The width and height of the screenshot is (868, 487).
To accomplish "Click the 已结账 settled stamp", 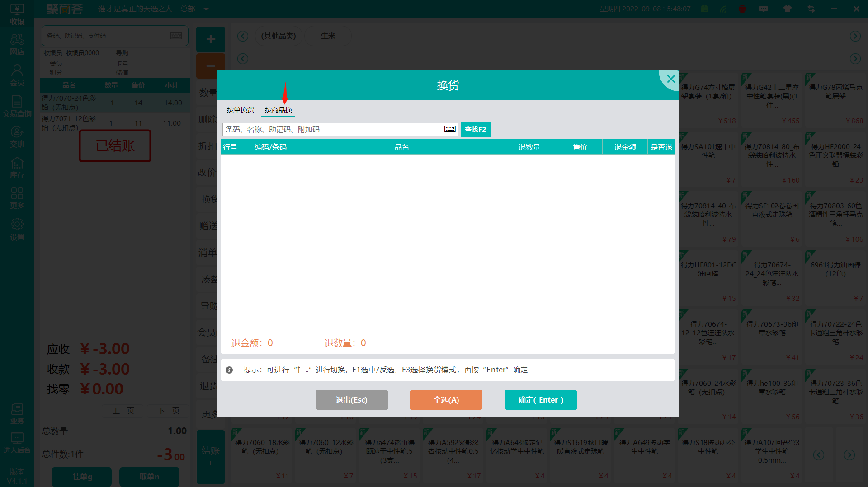I will (x=115, y=146).
